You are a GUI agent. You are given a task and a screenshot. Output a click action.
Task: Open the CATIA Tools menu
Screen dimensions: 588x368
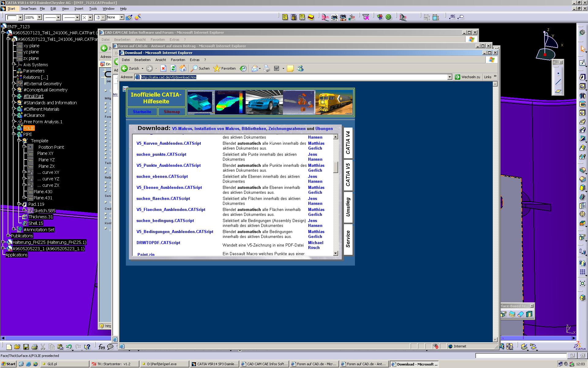click(x=93, y=9)
